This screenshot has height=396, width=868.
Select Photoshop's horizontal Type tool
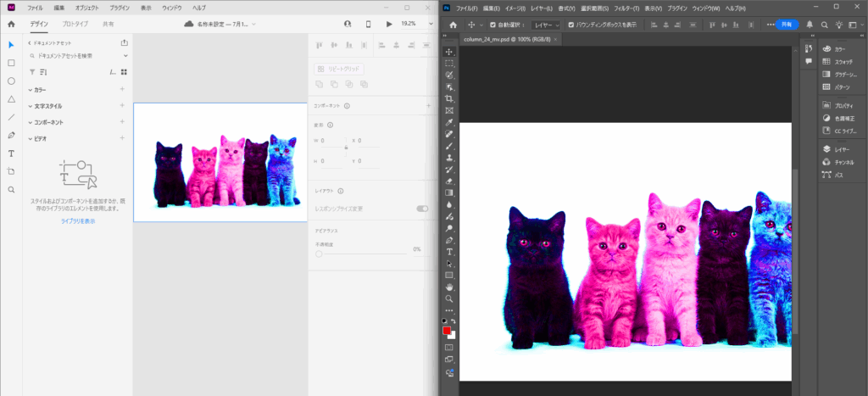coord(449,252)
